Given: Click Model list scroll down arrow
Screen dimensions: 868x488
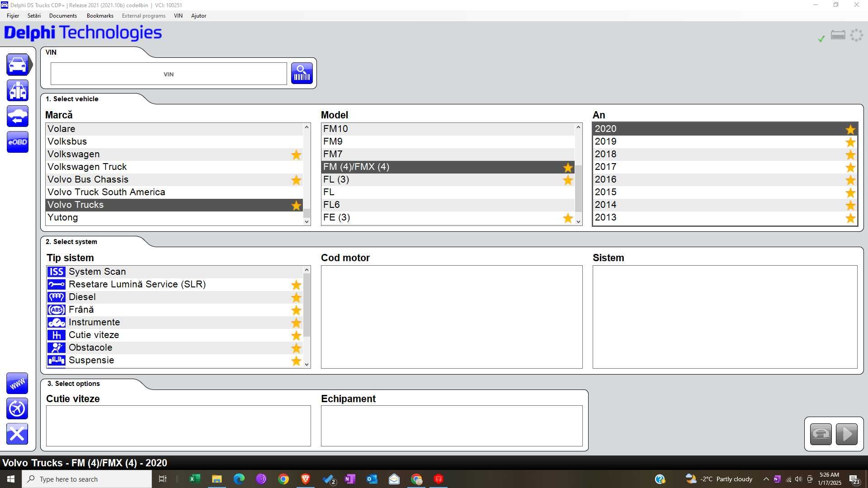Looking at the screenshot, I should (578, 221).
